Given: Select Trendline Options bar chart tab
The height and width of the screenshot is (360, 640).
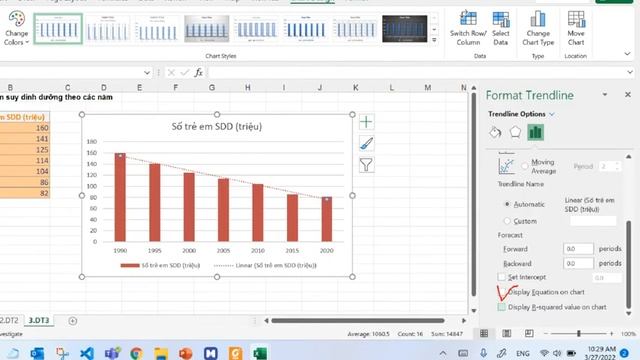Looking at the screenshot, I should (x=536, y=132).
